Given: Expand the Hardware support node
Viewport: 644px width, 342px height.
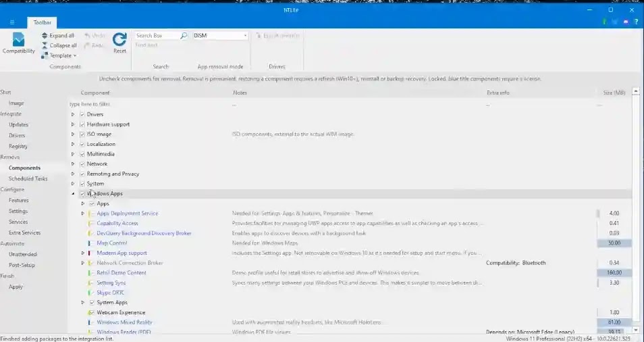Looking at the screenshot, I should (x=73, y=124).
